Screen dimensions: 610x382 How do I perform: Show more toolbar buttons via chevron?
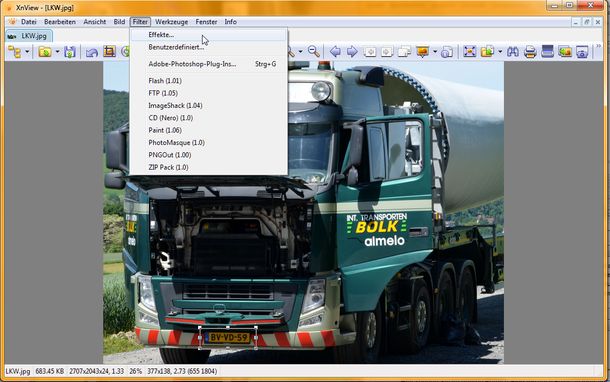coord(598,47)
